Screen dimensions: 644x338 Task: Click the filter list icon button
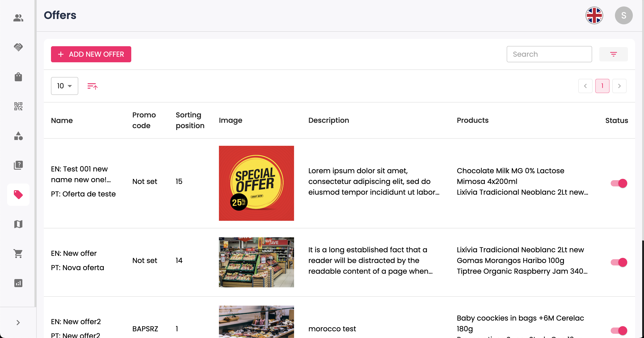(x=613, y=54)
